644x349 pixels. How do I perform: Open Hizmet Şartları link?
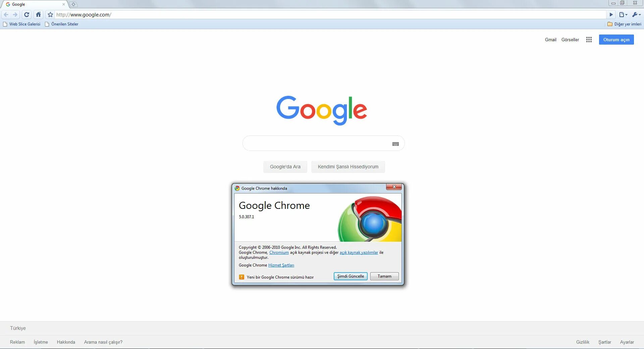pos(281,265)
